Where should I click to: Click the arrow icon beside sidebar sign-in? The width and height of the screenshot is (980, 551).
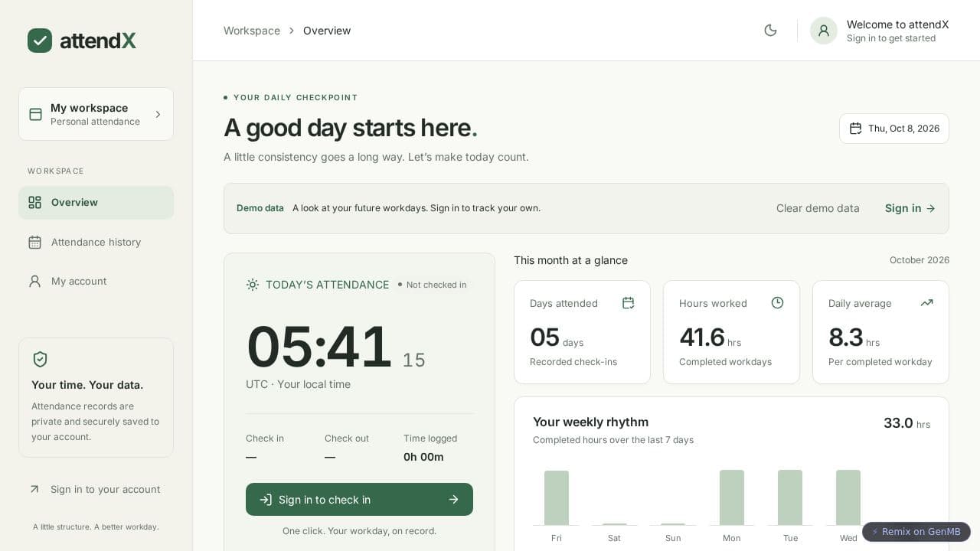pyautogui.click(x=34, y=489)
